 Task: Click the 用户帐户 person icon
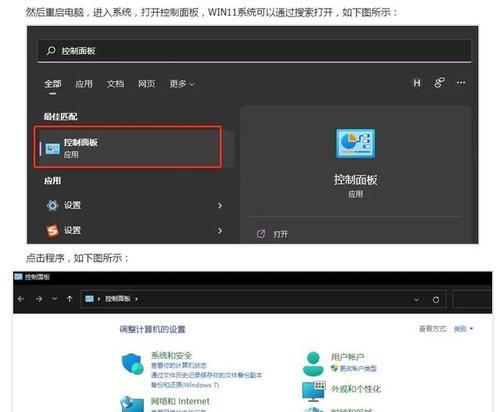point(313,363)
